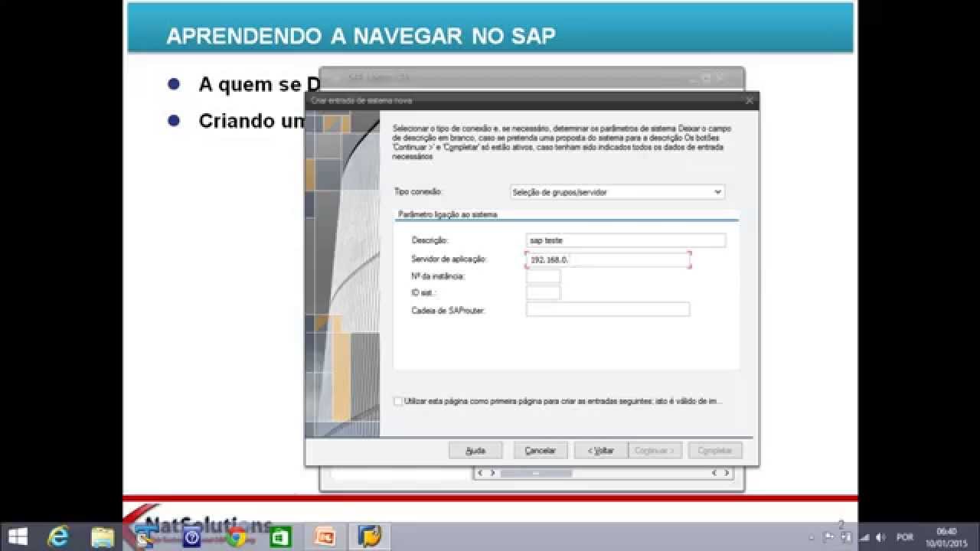The width and height of the screenshot is (980, 551).
Task: Close the 'Criar entrada de sistema nova' dialog
Action: pyautogui.click(x=749, y=100)
